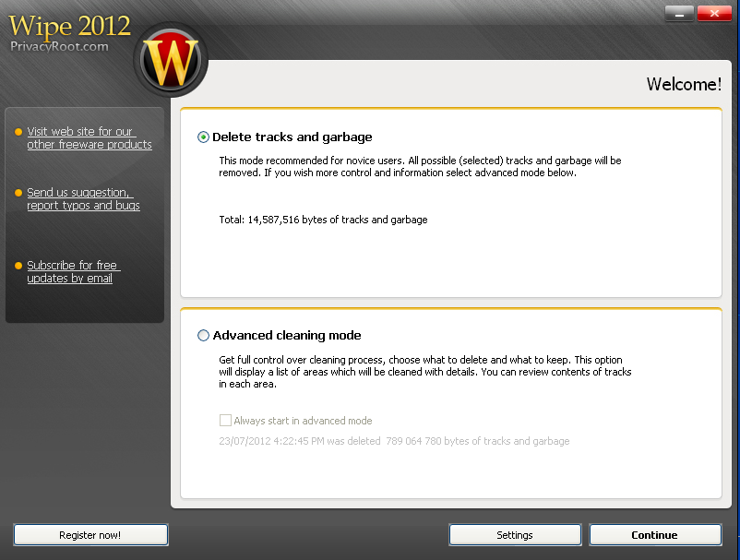
Task: Click the 23/07/2012 was deleted log text
Action: pyautogui.click(x=394, y=441)
